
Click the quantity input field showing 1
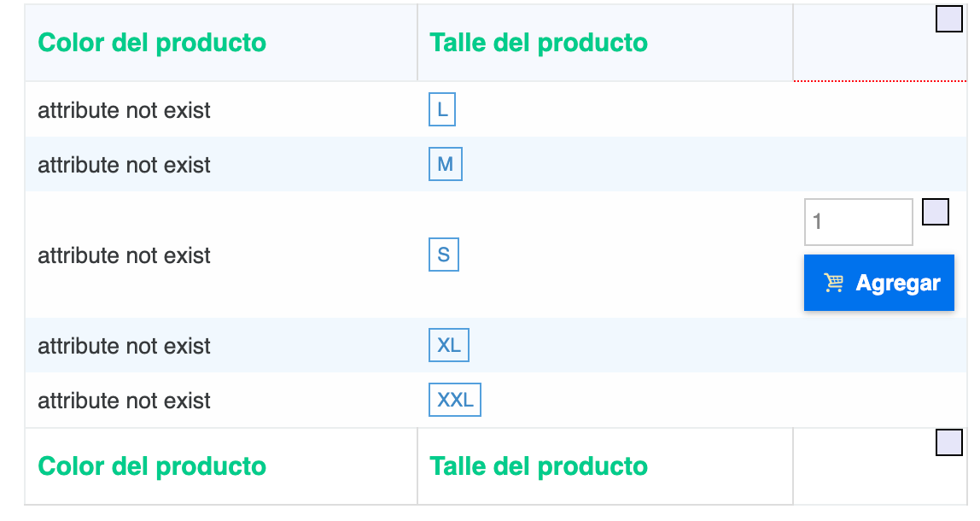pyautogui.click(x=858, y=222)
